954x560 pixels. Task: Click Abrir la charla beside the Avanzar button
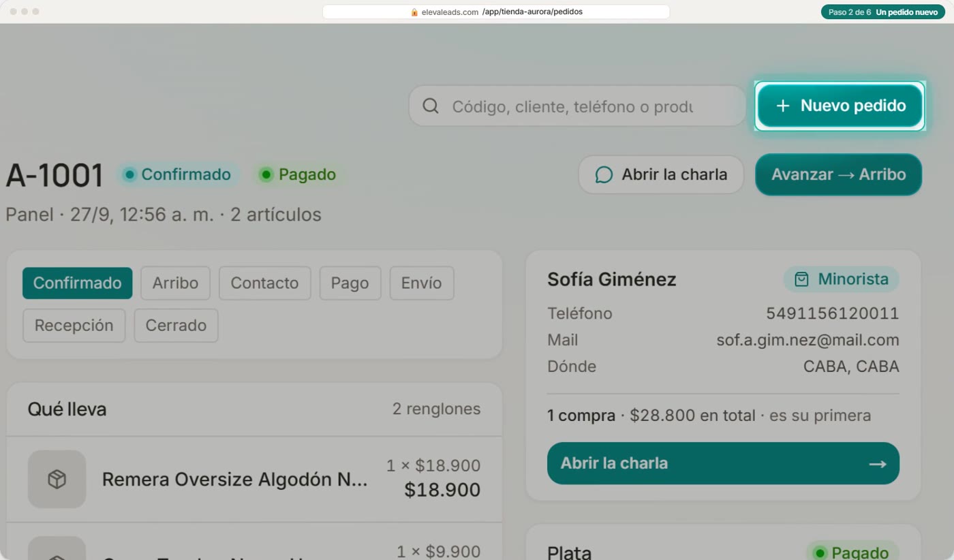click(661, 174)
